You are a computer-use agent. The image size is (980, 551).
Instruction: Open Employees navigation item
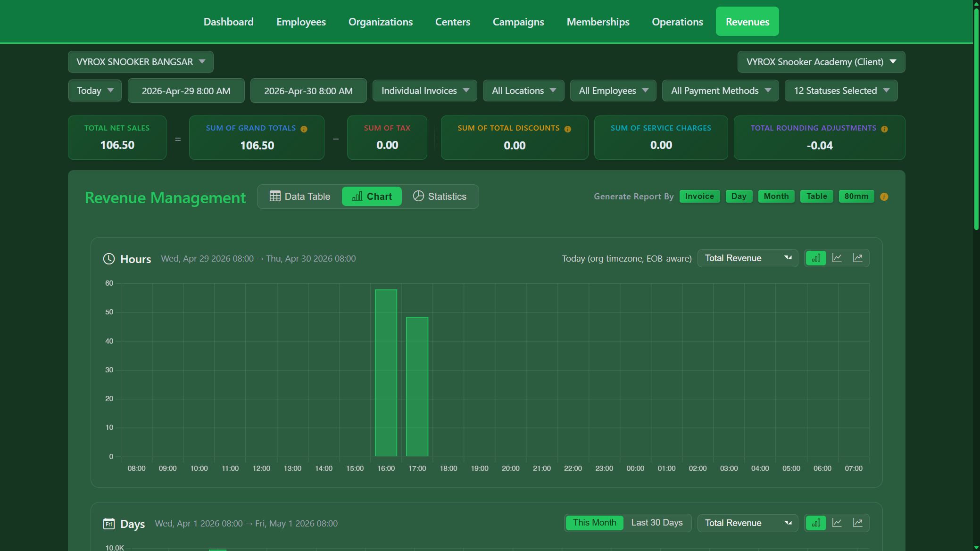click(x=301, y=22)
